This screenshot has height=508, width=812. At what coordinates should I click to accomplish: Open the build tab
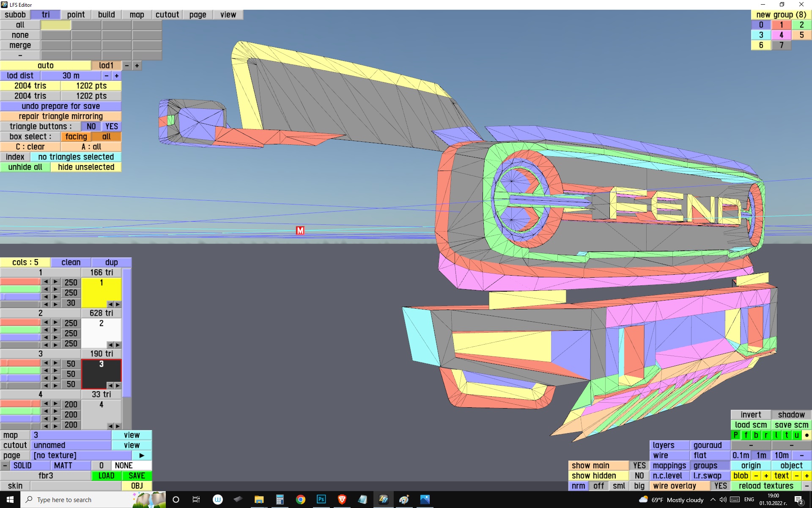pyautogui.click(x=106, y=14)
